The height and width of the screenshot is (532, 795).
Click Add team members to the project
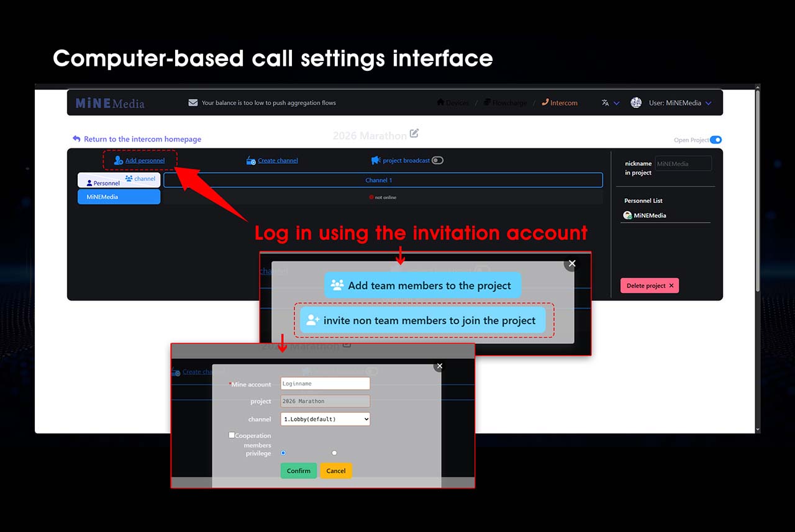pos(422,286)
